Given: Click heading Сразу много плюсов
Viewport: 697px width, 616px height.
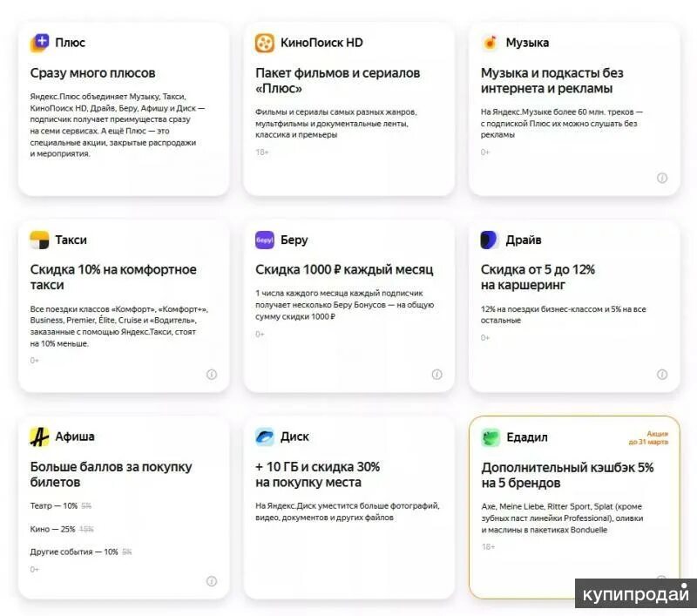Looking at the screenshot, I should (x=93, y=73).
